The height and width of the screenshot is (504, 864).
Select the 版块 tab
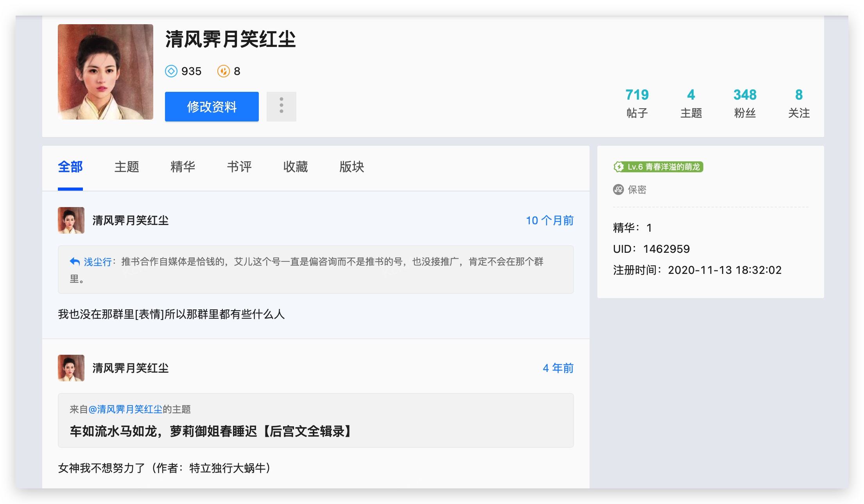point(352,167)
